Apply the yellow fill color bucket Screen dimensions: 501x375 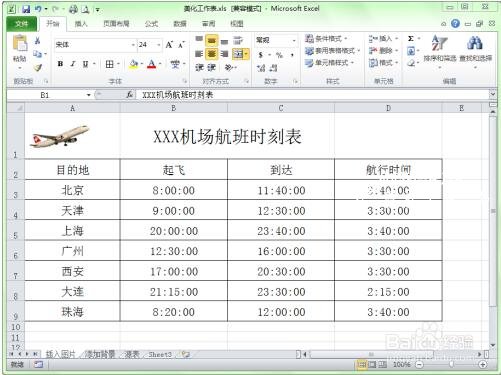pyautogui.click(x=133, y=64)
